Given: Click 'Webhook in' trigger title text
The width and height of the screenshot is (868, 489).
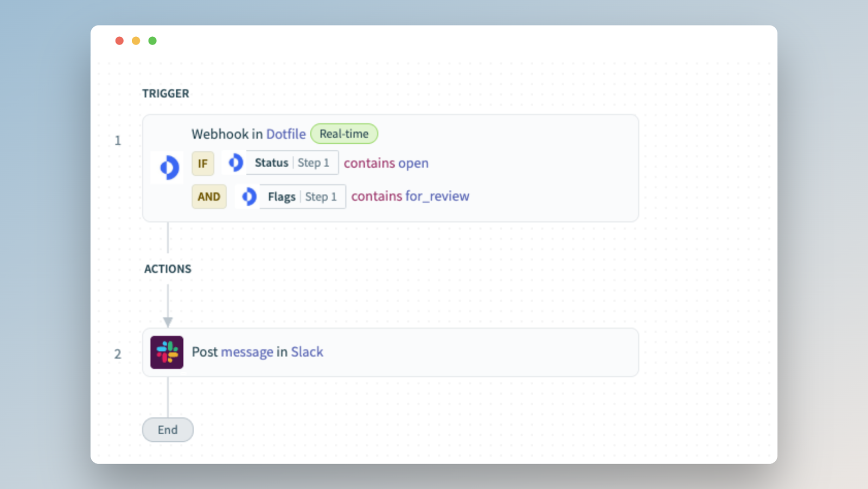Looking at the screenshot, I should coord(227,134).
